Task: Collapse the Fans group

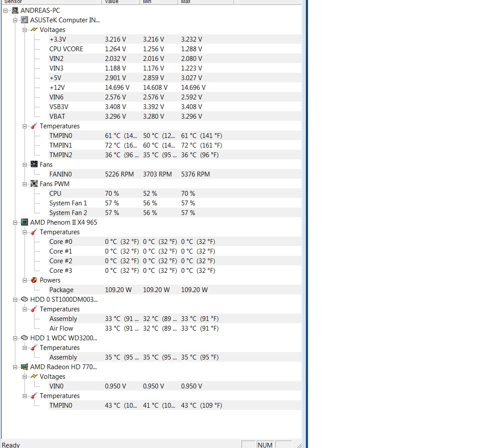Action: [25, 165]
